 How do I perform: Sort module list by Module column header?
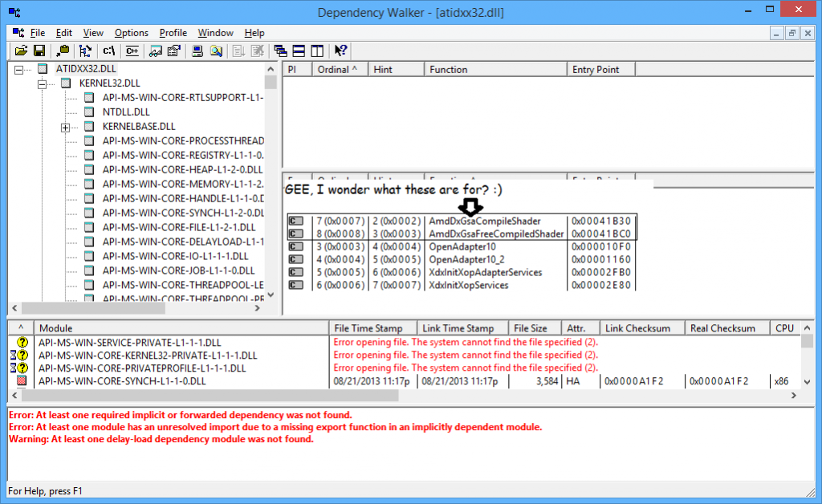point(181,328)
